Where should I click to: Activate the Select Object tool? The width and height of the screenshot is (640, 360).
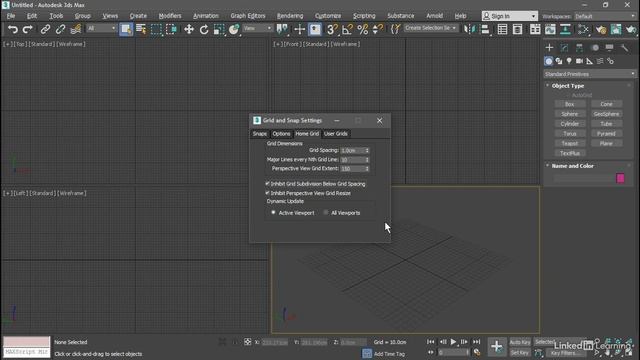click(x=126, y=29)
